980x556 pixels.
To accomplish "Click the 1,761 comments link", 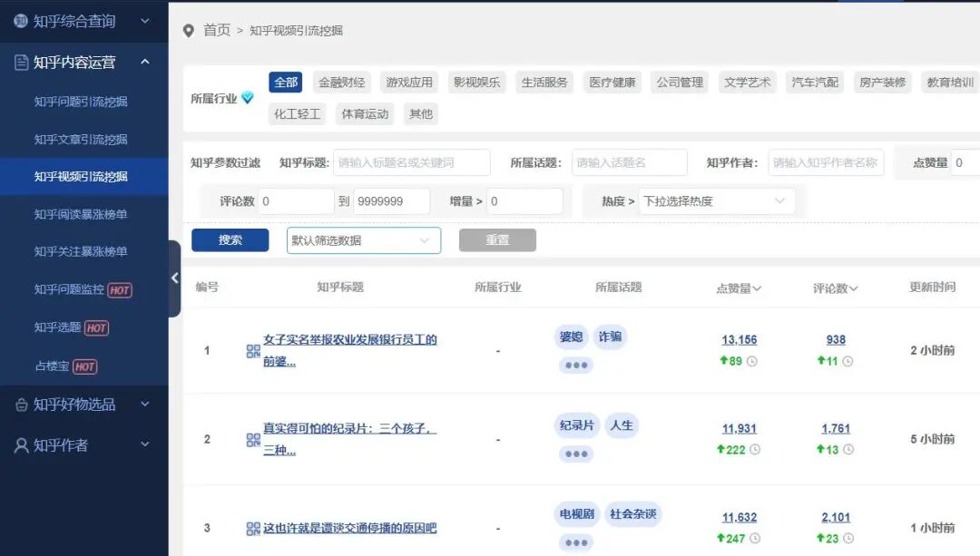I will click(836, 428).
